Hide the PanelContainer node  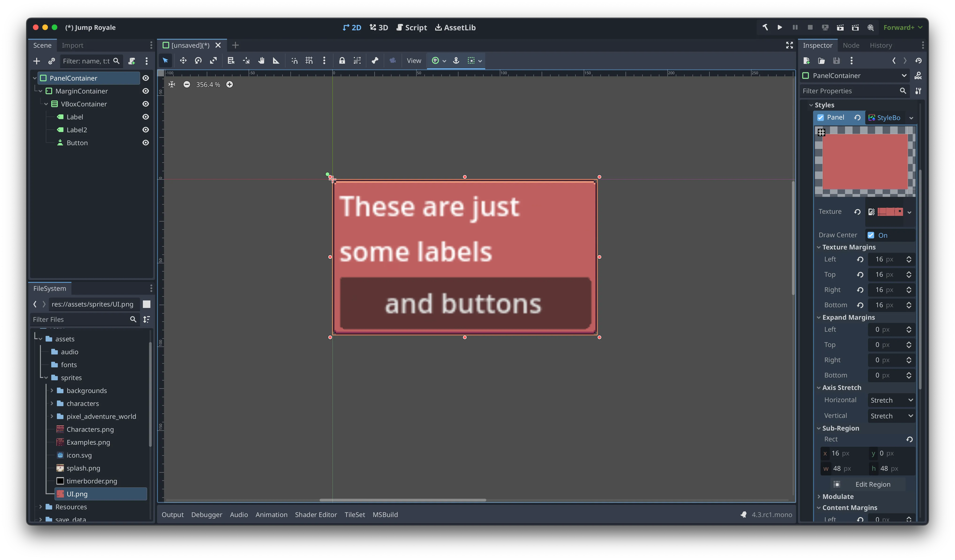(145, 78)
